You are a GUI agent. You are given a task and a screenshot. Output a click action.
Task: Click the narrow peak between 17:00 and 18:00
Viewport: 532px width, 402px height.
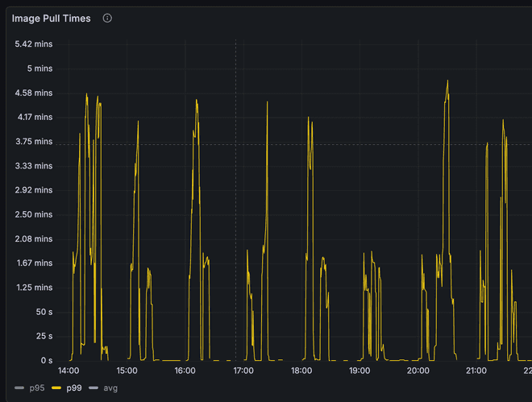point(268,103)
